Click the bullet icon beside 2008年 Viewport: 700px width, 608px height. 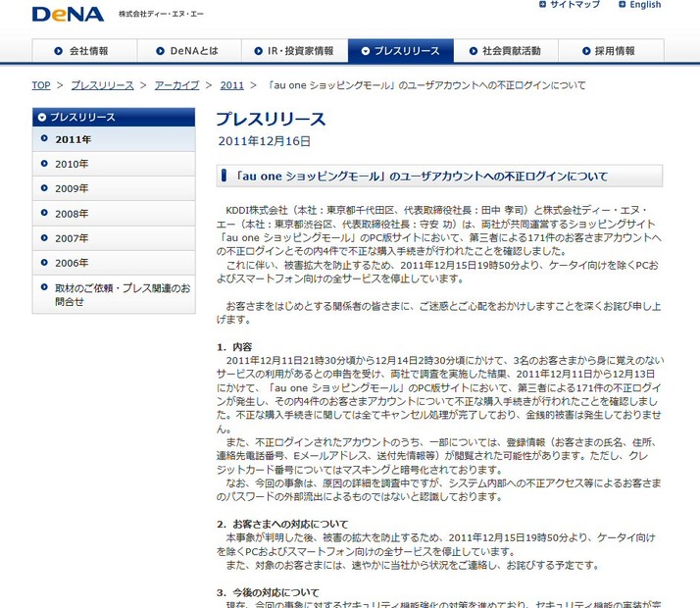44,213
